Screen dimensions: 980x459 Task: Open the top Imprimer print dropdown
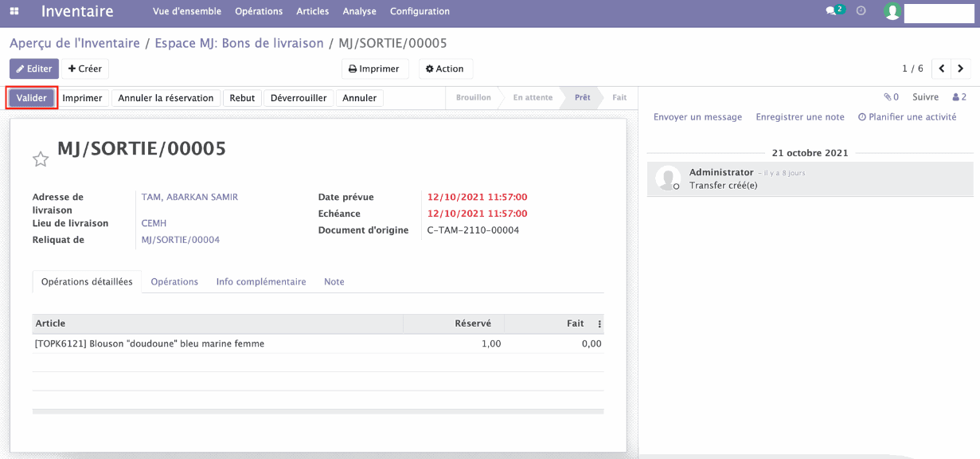375,69
